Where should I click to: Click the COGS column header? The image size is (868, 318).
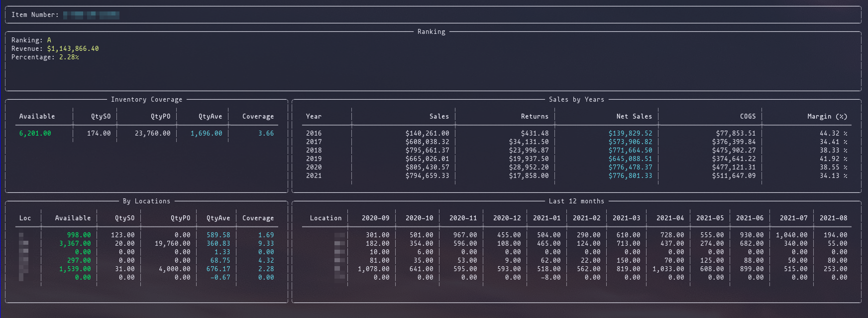click(748, 117)
